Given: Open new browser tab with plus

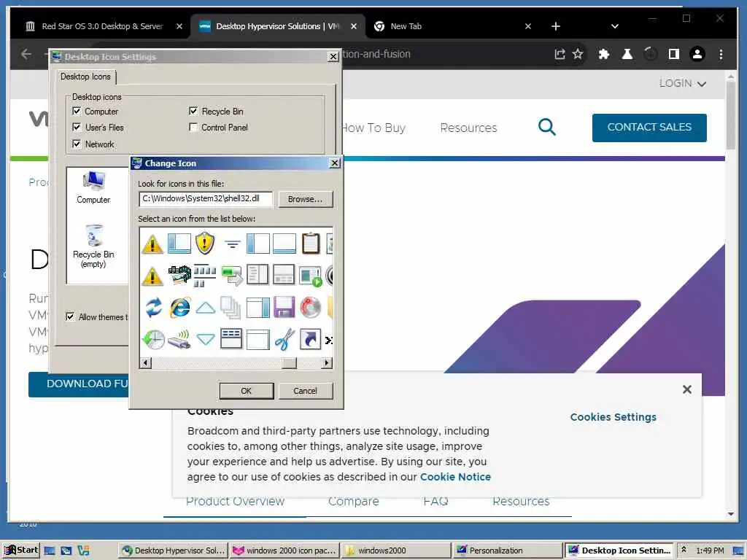Looking at the screenshot, I should pyautogui.click(x=555, y=26).
